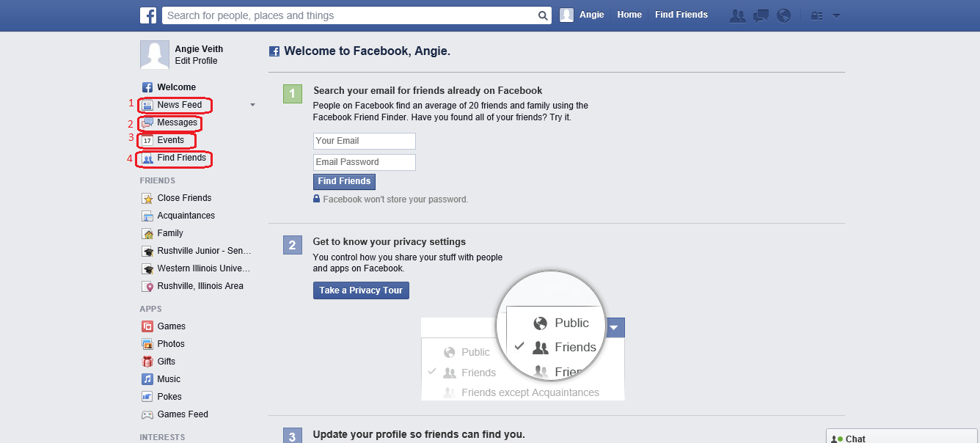Viewport: 980px width, 443px height.
Task: Open Close Friends list
Action: pyautogui.click(x=184, y=198)
